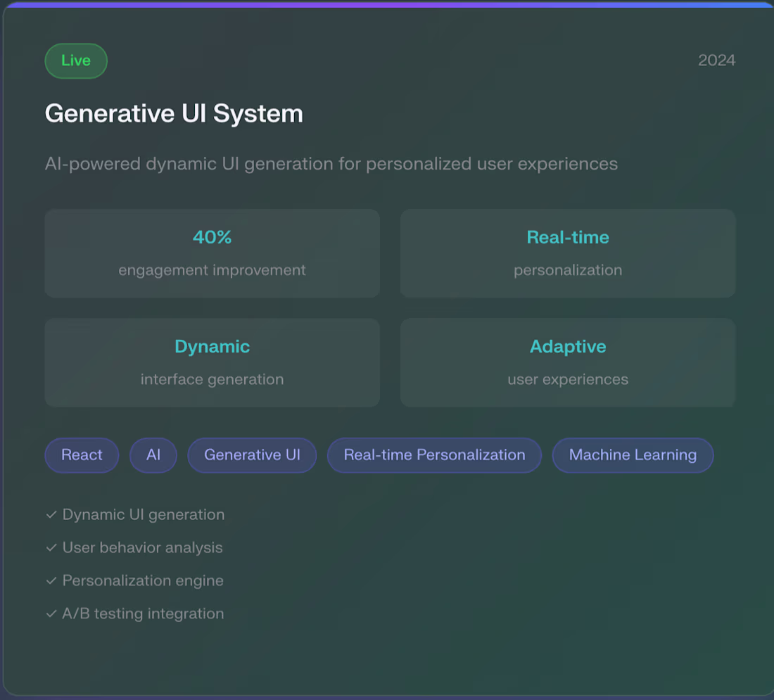Image resolution: width=774 pixels, height=700 pixels.
Task: Select the Machine Learning tag
Action: coord(632,455)
